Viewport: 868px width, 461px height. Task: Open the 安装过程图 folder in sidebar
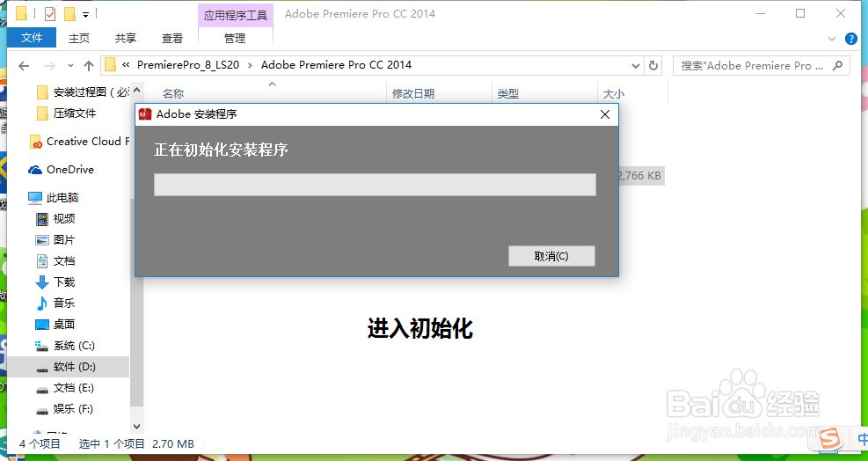click(82, 92)
